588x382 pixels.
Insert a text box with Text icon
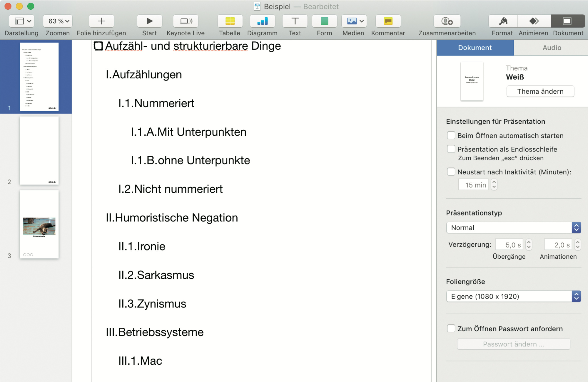click(295, 21)
